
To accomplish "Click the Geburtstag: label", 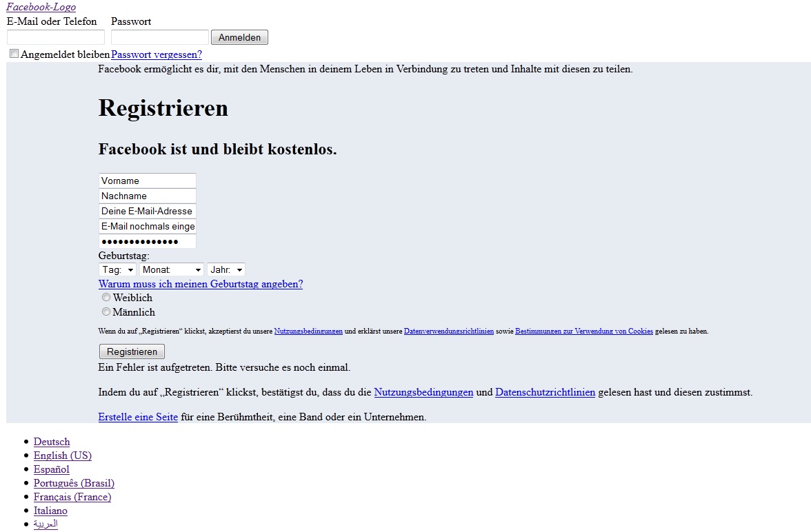I will (123, 256).
